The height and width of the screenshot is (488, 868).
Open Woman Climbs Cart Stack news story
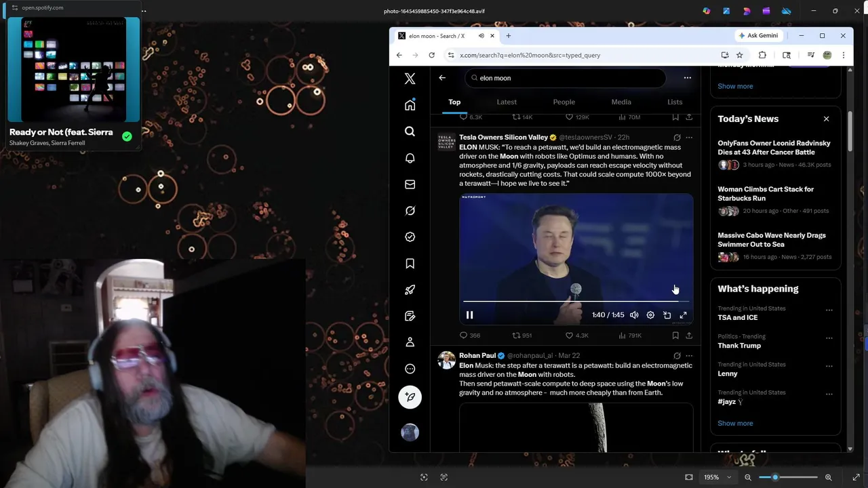pyautogui.click(x=766, y=194)
